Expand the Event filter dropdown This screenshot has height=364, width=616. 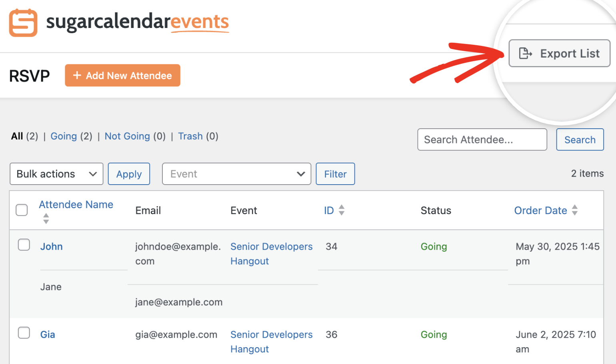coord(236,174)
